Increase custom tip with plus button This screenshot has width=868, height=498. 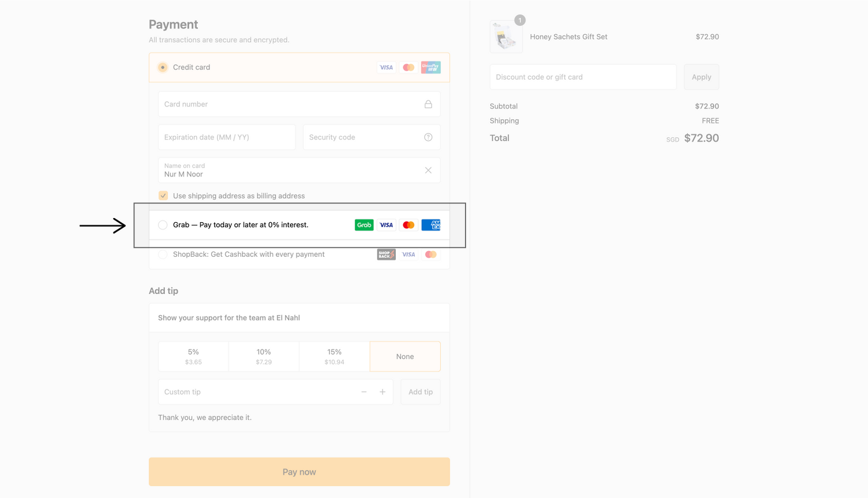tap(382, 392)
